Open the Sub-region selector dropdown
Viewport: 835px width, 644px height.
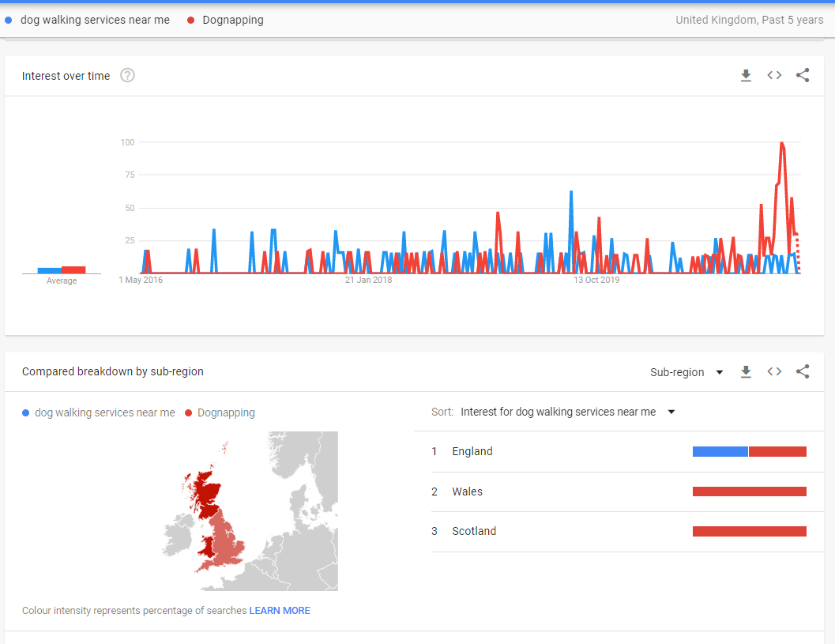(x=686, y=372)
